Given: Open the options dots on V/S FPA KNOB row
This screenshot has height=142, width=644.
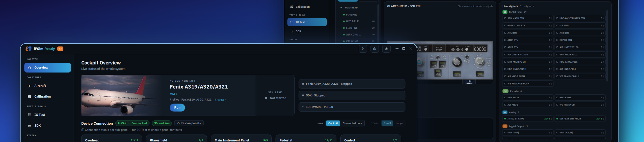Looking at the screenshot, I should point(603,105).
